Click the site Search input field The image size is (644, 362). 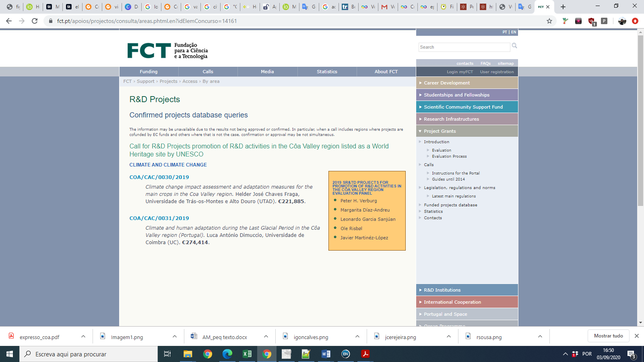pyautogui.click(x=464, y=47)
